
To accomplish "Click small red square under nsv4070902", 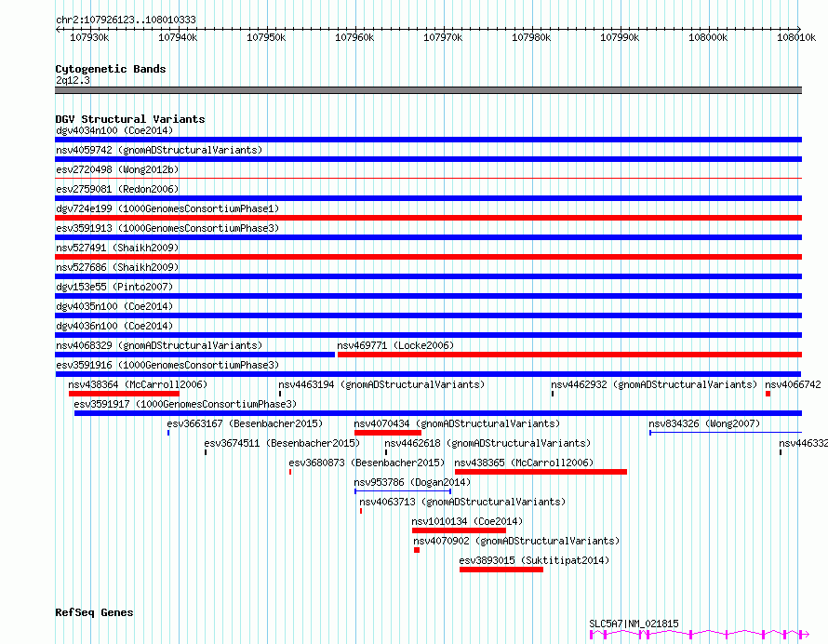I will pyautogui.click(x=417, y=550).
